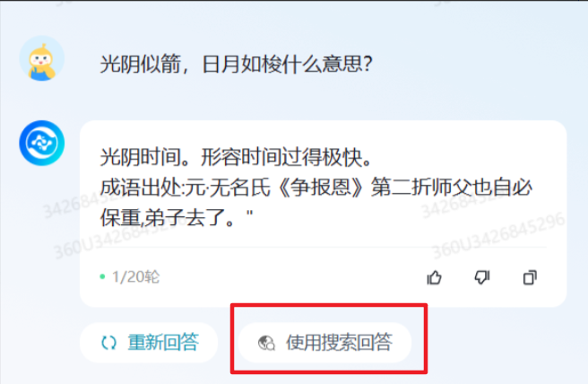Open the blue assistant avatar
Image resolution: width=588 pixels, height=384 pixels.
[41, 143]
